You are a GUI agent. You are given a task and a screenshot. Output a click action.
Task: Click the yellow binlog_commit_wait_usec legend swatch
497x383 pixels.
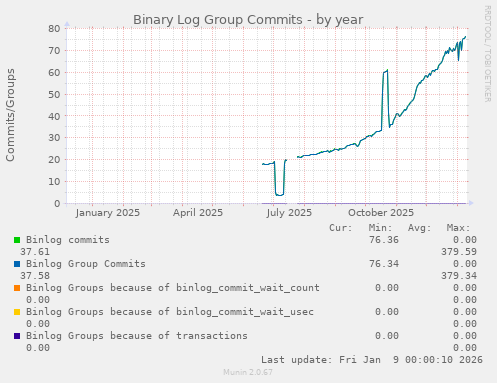point(17,312)
